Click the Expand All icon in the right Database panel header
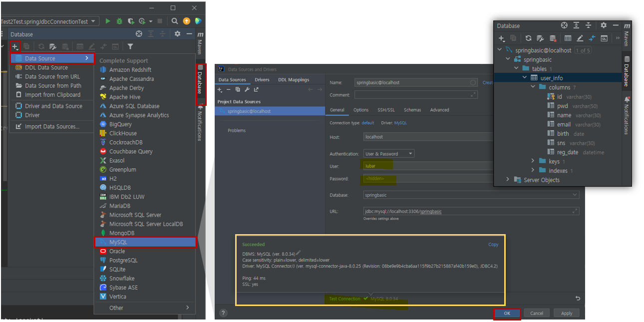644x322 pixels. coord(576,25)
